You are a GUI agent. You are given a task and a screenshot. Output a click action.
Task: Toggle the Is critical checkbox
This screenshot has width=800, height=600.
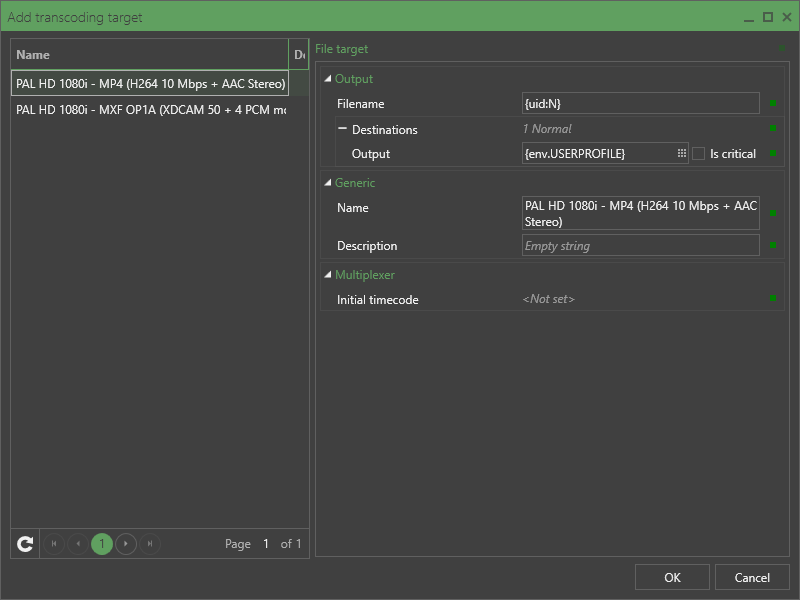point(698,154)
